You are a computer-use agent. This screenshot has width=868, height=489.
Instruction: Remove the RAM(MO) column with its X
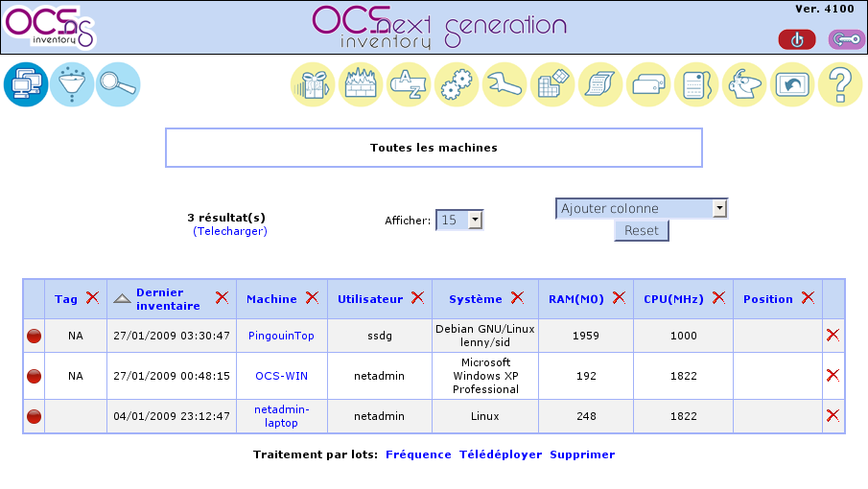pos(619,298)
